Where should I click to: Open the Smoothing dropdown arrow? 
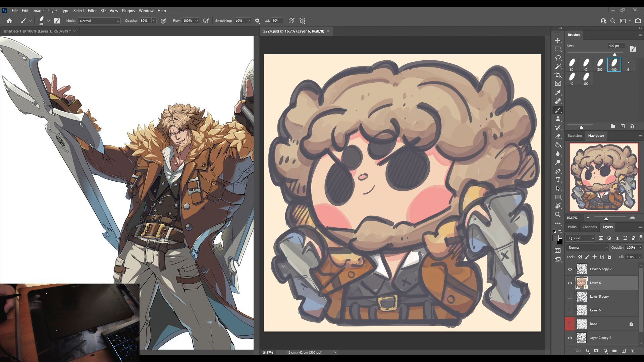pyautogui.click(x=249, y=21)
